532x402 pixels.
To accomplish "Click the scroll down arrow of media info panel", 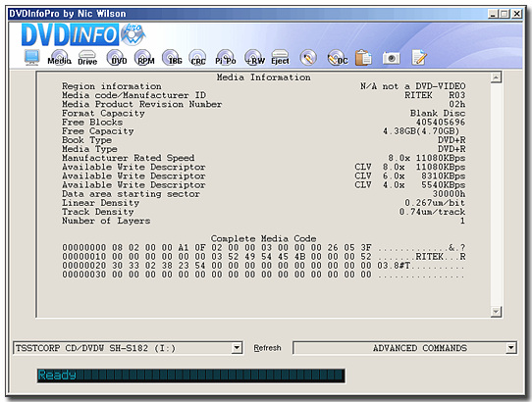I will point(496,311).
